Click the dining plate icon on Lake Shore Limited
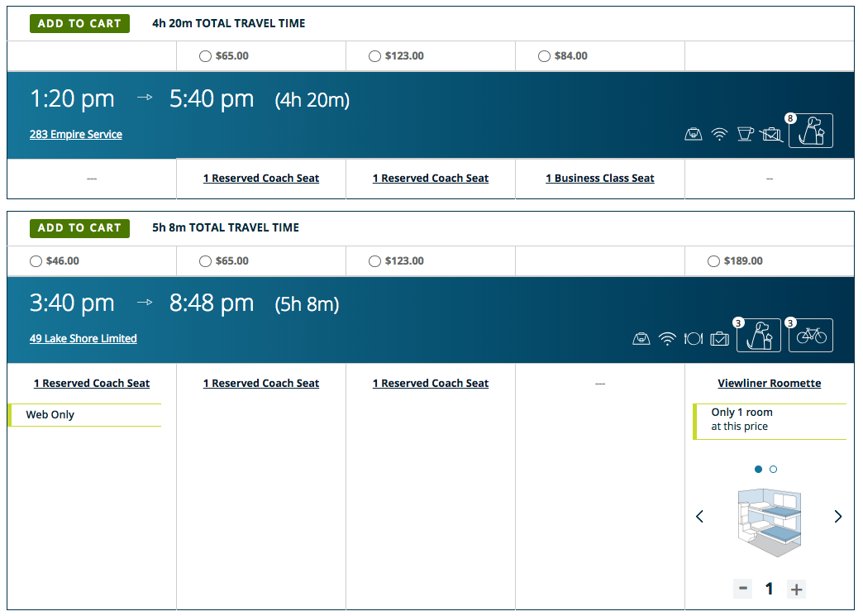Screen dimensions: 863x616 tap(693, 338)
